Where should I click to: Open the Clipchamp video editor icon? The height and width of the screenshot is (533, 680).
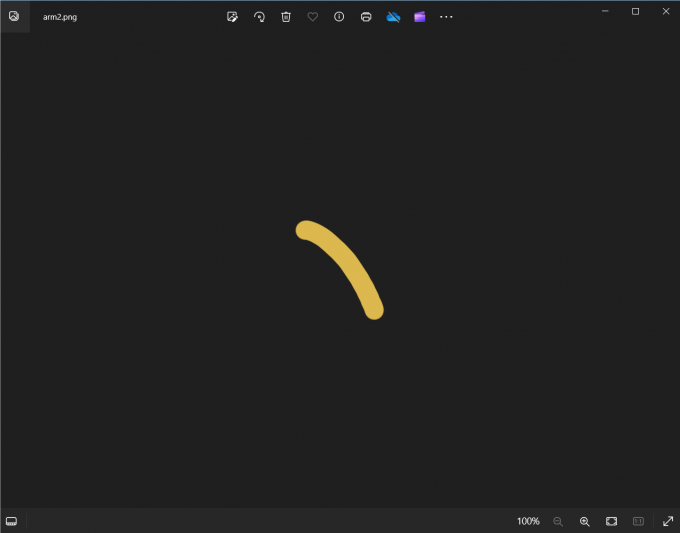pos(420,17)
